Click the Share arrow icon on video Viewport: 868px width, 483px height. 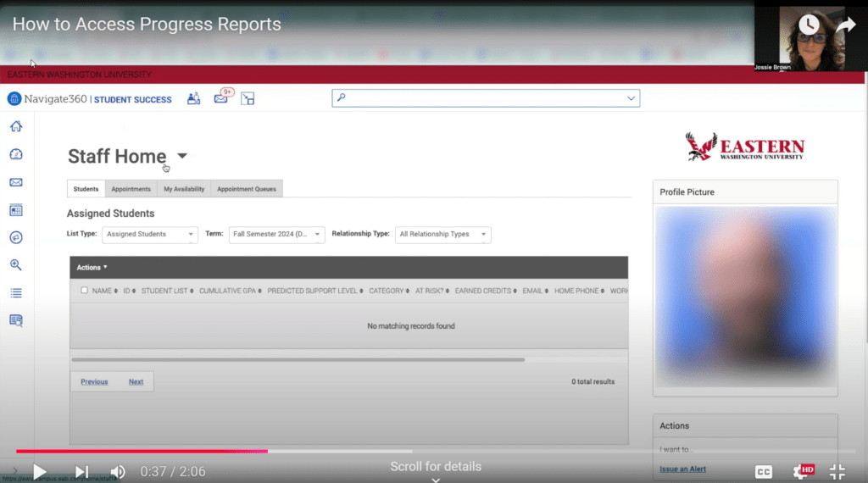coord(845,25)
